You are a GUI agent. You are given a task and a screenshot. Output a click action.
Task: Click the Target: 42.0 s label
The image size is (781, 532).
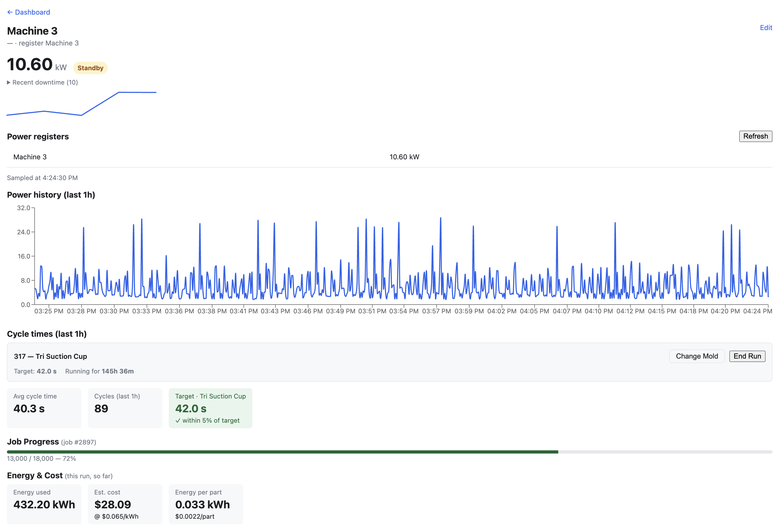pyautogui.click(x=35, y=371)
